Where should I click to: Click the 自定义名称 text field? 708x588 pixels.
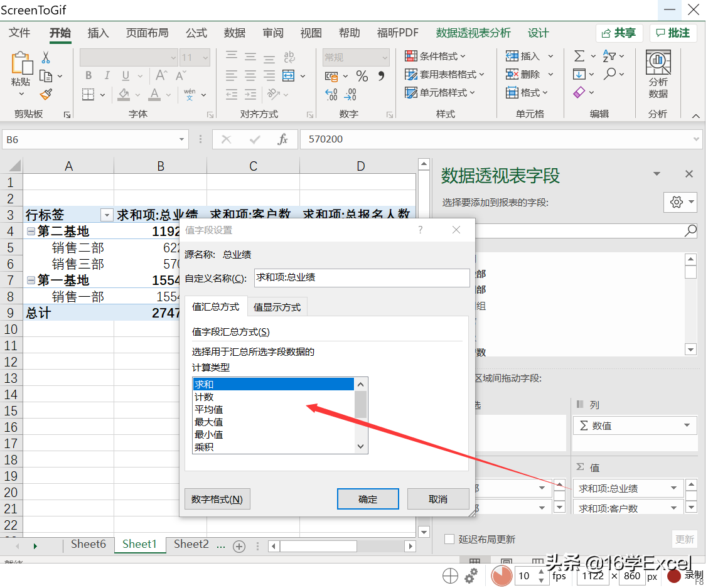pos(362,278)
